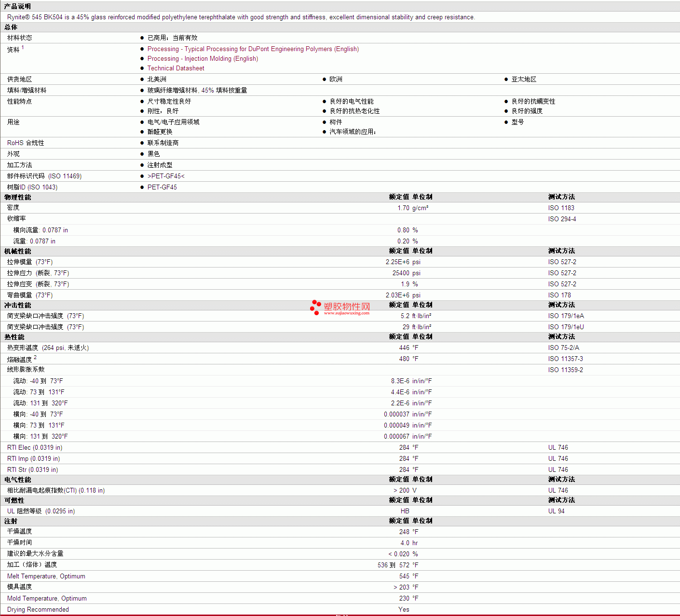The height and width of the screenshot is (616, 680).
Task: Click the RoHS 合规性 row label
Action: (x=26, y=143)
